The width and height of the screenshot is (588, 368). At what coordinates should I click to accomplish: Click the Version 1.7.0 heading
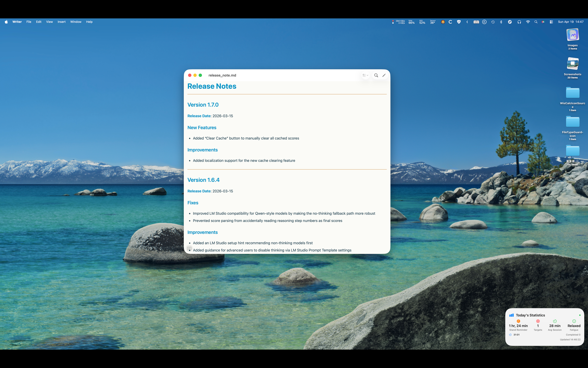click(203, 105)
